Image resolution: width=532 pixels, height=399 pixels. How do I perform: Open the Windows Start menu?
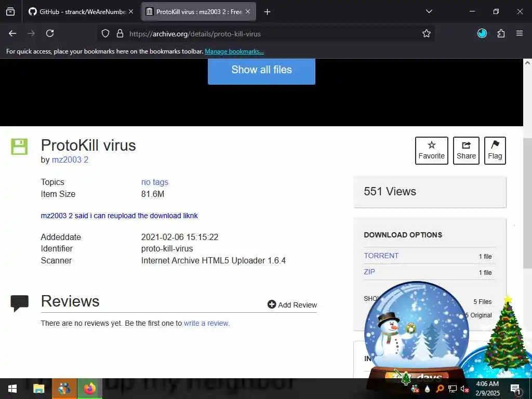pyautogui.click(x=12, y=389)
